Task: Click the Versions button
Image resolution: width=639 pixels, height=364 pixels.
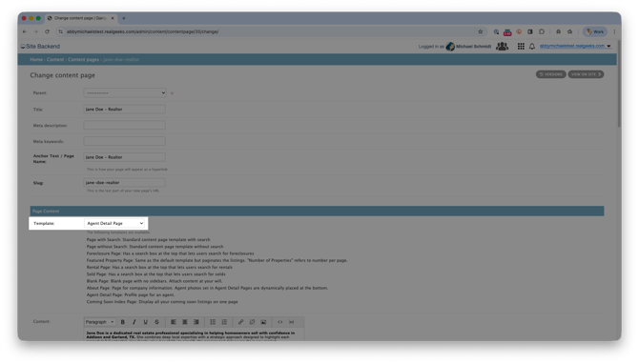Action: tap(550, 74)
